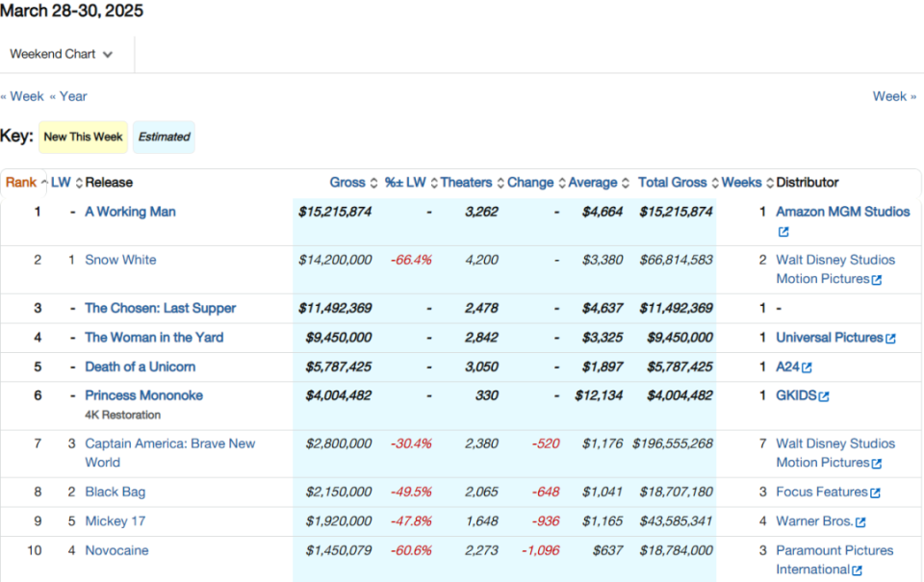Go to the previous Week link
The width and height of the screenshot is (924, 582).
coord(23,96)
